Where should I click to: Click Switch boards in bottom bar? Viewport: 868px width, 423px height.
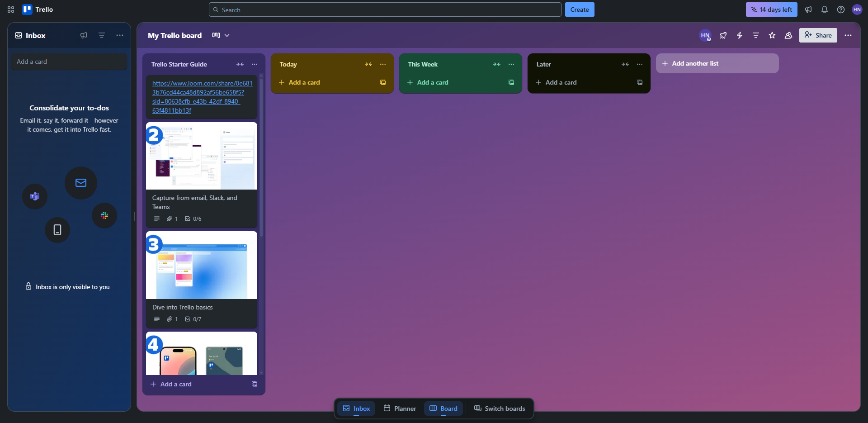pos(500,409)
